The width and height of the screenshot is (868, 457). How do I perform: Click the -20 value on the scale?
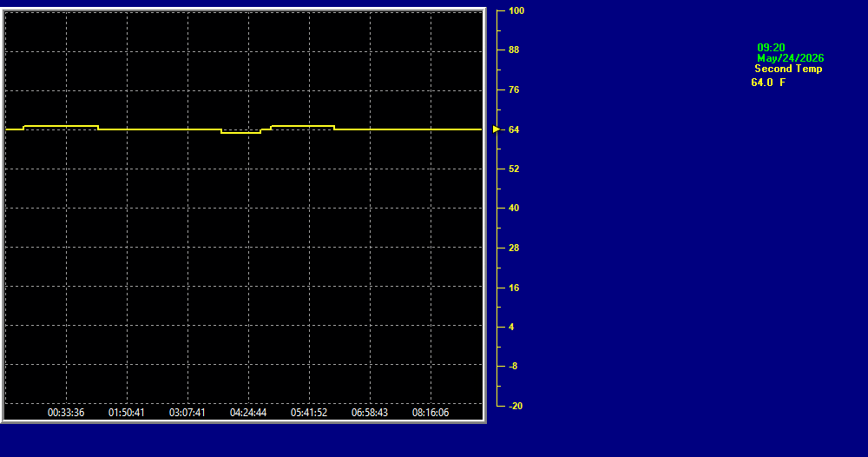[516, 406]
